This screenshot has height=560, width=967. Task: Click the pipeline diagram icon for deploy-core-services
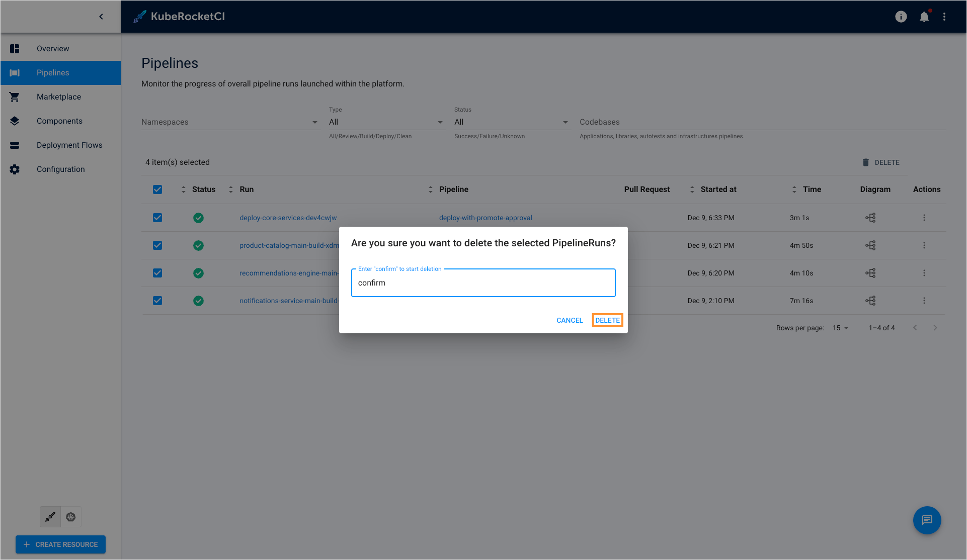(x=870, y=217)
